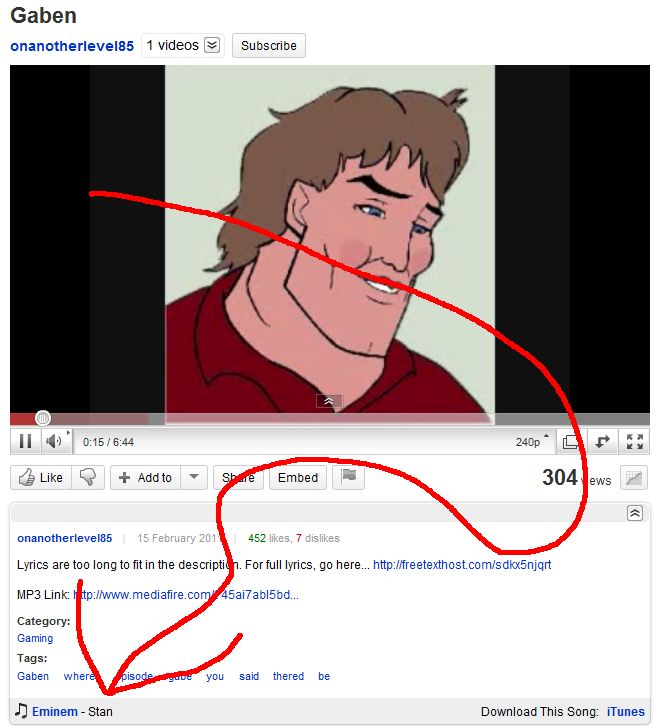Flag the video with flag icon
The height and width of the screenshot is (727, 666).
[348, 477]
